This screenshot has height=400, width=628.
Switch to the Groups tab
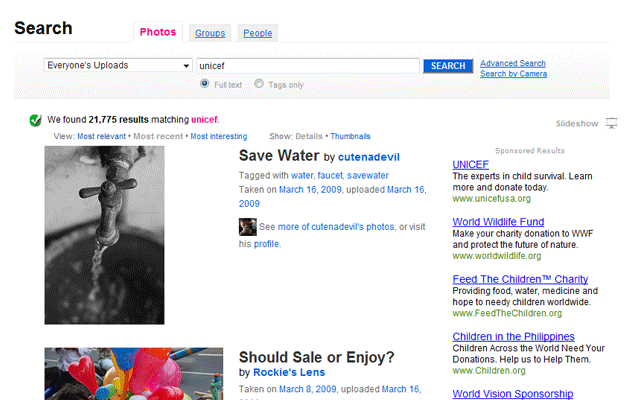pos(210,33)
